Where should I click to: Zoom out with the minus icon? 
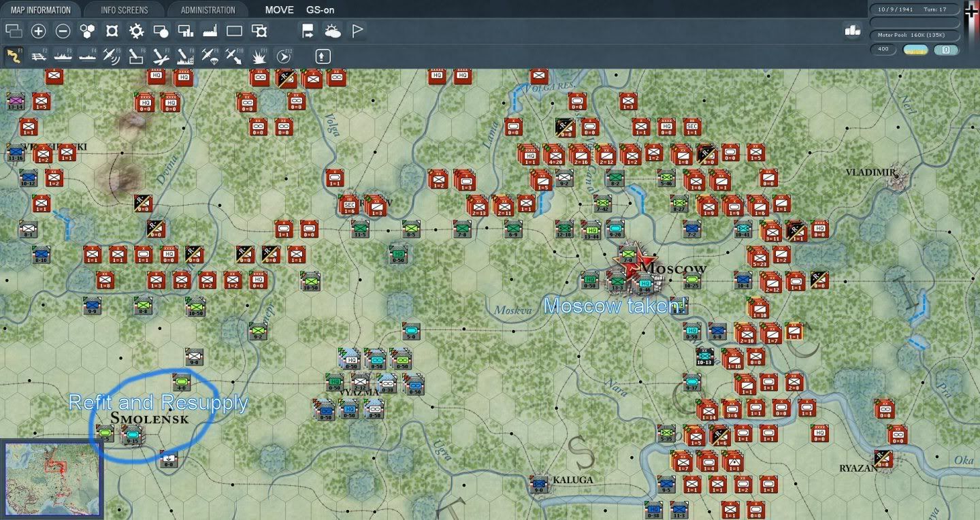(63, 31)
